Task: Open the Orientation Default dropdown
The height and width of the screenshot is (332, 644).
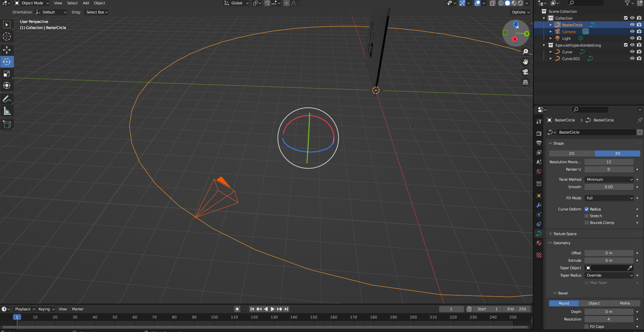Action: (51, 12)
